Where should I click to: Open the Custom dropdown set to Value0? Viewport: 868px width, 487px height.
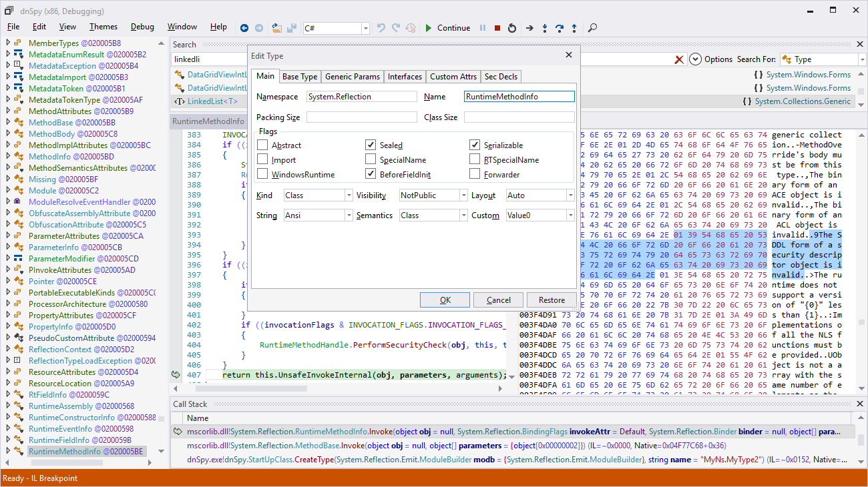coord(539,215)
